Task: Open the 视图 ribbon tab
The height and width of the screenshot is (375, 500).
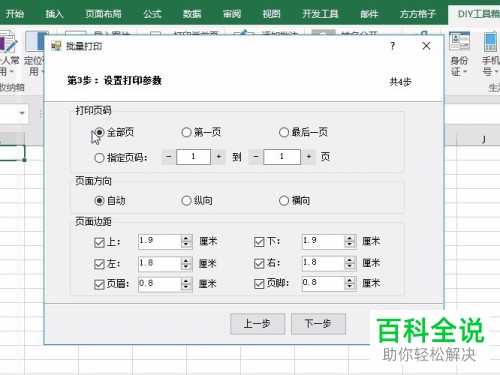Action: click(271, 14)
